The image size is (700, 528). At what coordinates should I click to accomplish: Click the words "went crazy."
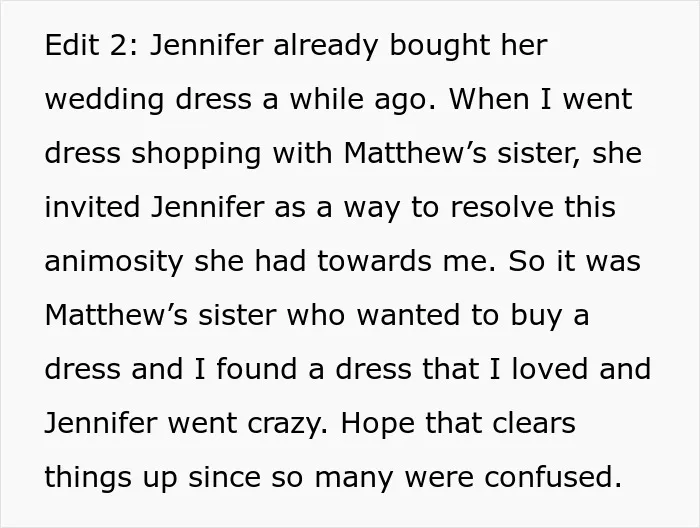248,423
